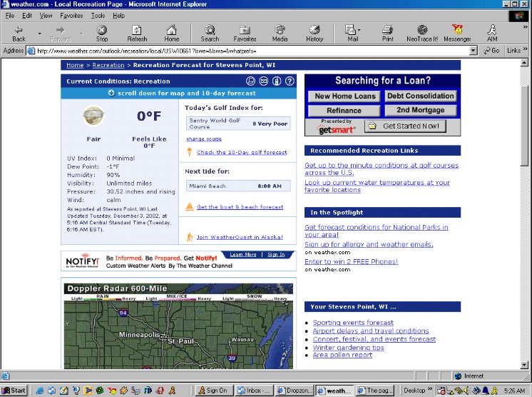532x397 pixels.
Task: Open the View menu
Action: [x=46, y=15]
